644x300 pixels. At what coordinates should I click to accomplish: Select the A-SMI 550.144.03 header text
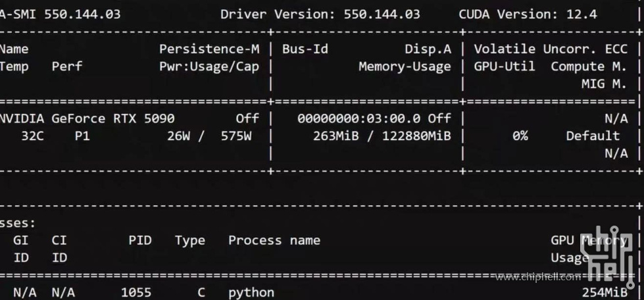[x=61, y=14]
